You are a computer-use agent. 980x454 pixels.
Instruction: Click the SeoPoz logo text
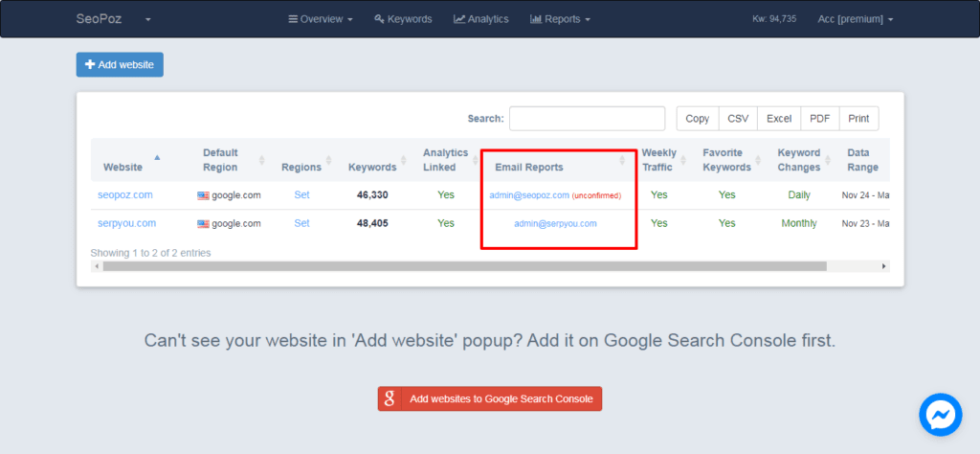point(99,19)
